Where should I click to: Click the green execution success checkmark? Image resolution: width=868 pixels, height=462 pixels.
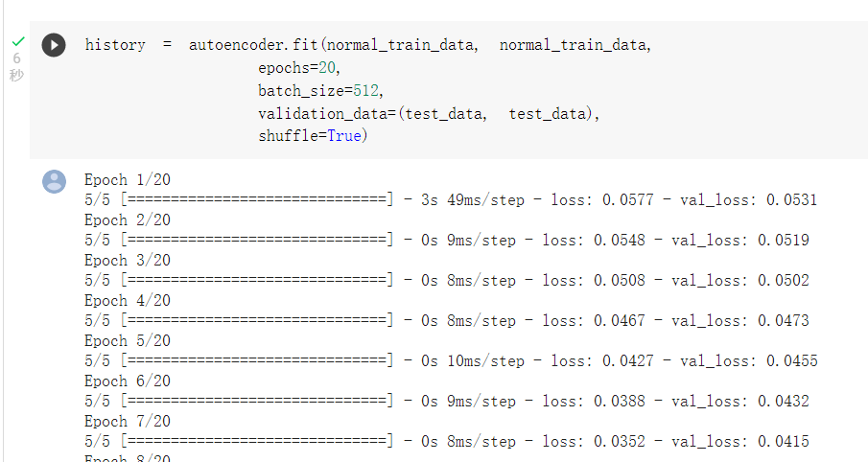[16, 41]
